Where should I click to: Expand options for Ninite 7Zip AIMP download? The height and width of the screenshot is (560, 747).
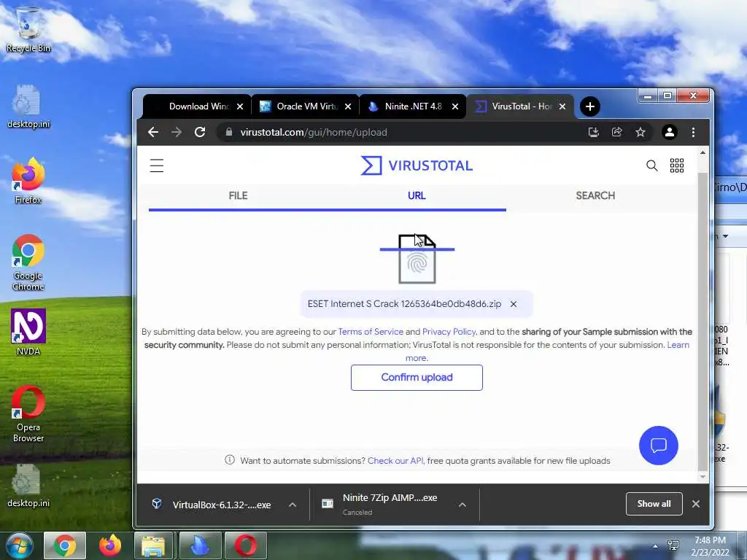[462, 505]
